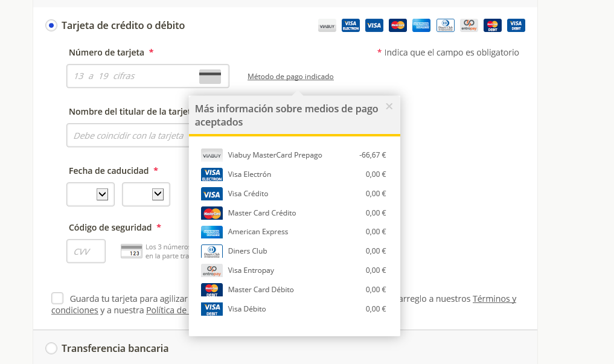
Task: Click the MasterCard logo in header card row
Action: click(398, 25)
